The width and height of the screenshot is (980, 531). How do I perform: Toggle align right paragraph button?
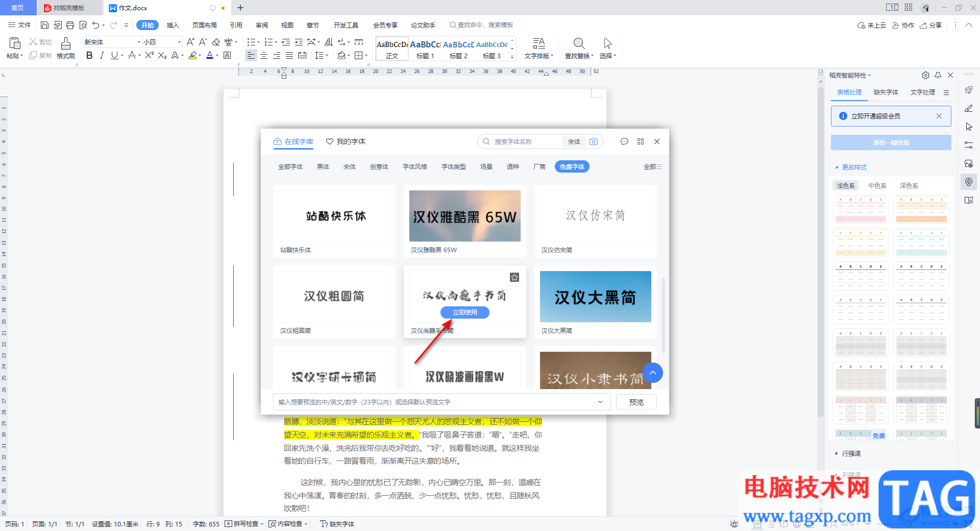[277, 55]
